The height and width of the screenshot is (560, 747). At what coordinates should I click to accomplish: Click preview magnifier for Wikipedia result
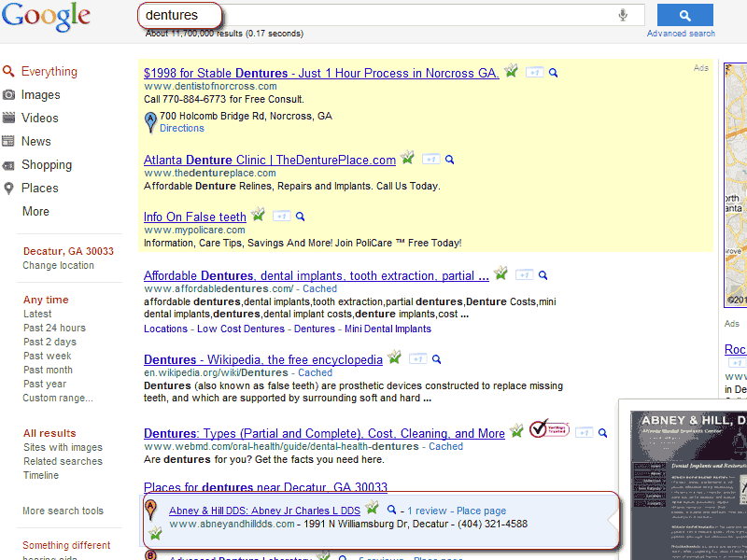[x=436, y=359]
